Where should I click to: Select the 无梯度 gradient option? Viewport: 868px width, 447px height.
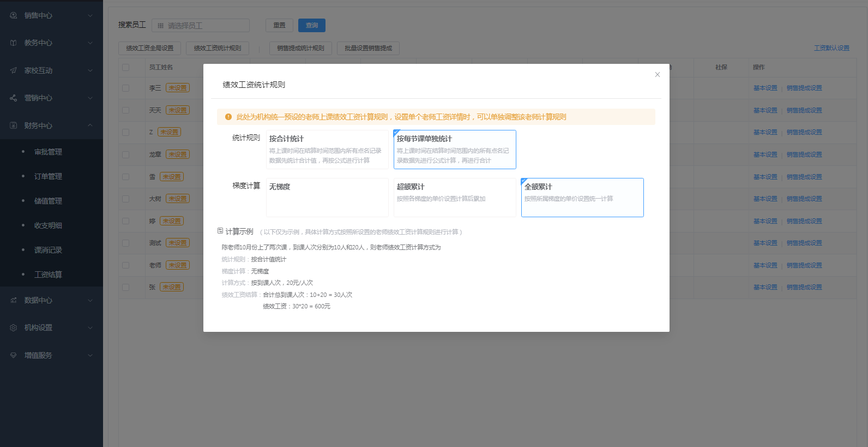pyautogui.click(x=327, y=198)
